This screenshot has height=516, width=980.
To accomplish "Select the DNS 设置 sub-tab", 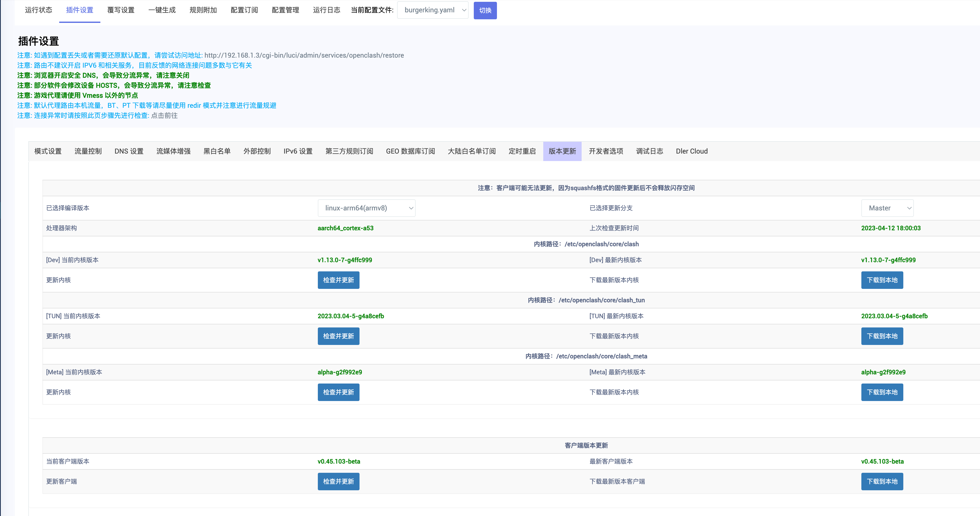I will pos(129,151).
